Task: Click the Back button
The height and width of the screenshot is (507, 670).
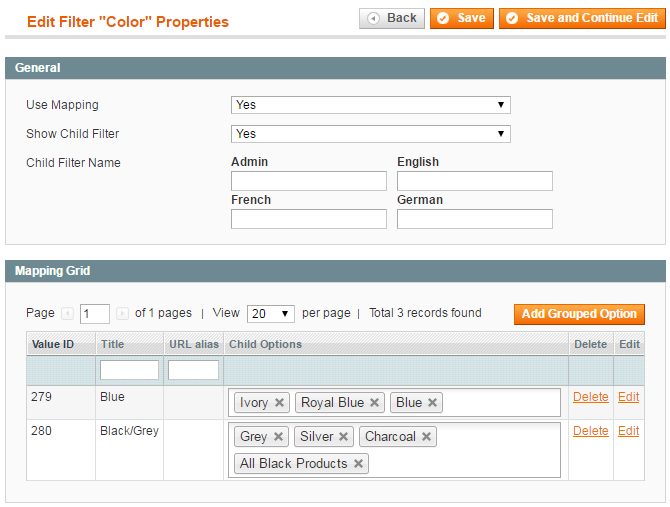Action: click(392, 18)
